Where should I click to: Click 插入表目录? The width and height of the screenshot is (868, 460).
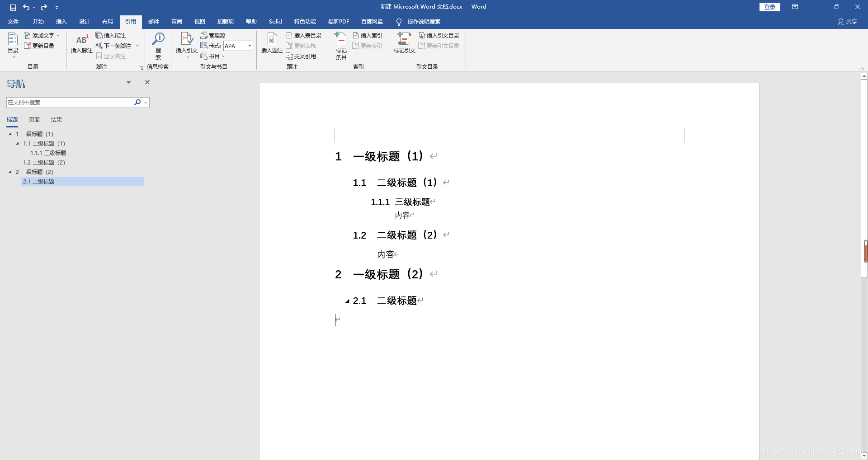coord(304,35)
